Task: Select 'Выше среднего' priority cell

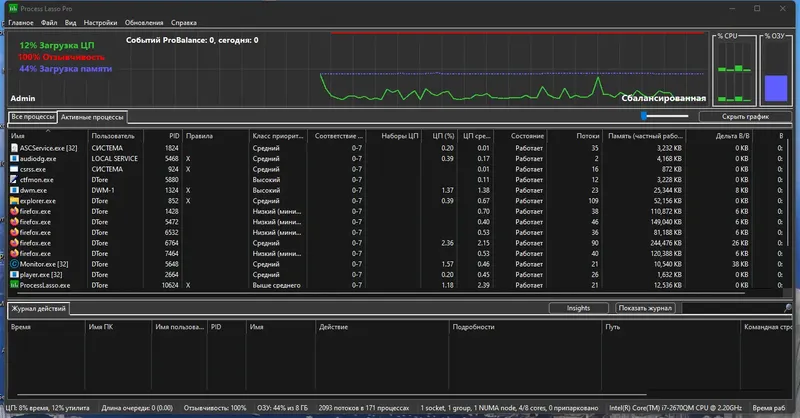Action: tap(277, 285)
